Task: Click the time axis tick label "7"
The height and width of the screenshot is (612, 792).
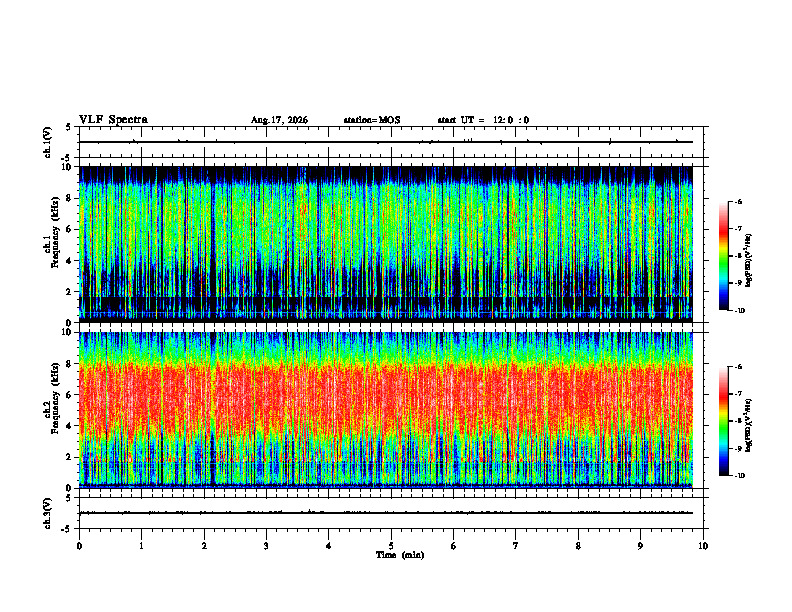Action: [516, 546]
